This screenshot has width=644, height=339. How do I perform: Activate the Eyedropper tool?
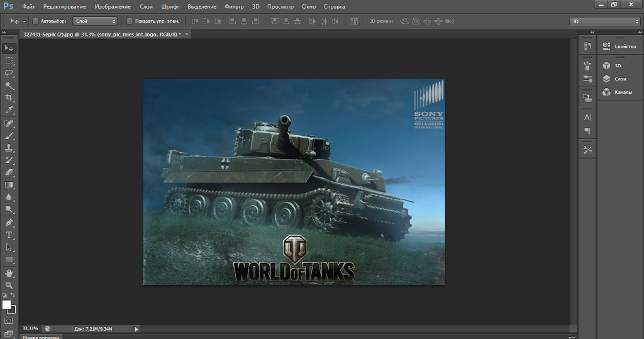[9, 110]
